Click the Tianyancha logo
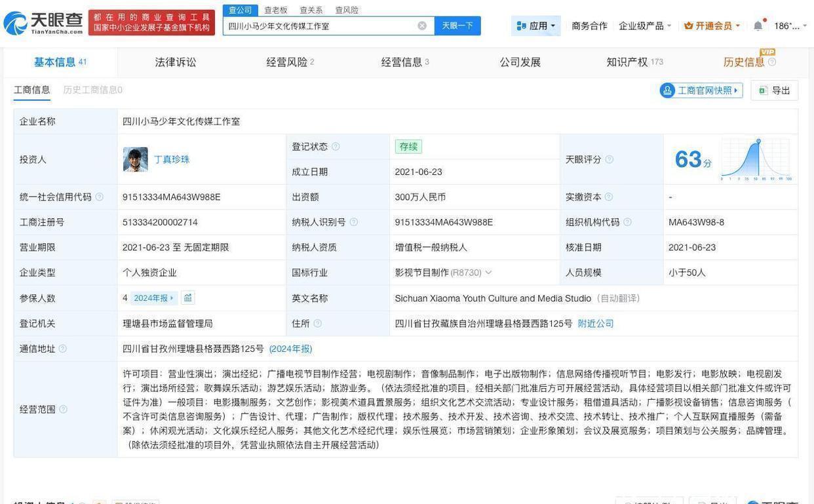 pyautogui.click(x=43, y=23)
